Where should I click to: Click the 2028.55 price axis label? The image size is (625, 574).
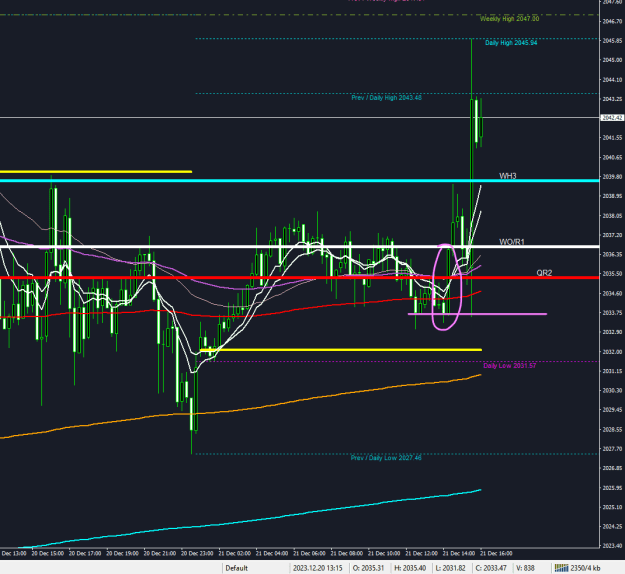tap(612, 430)
